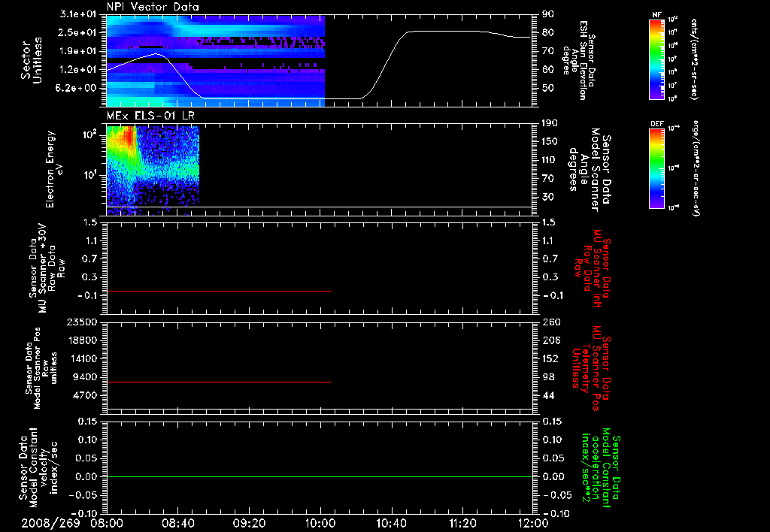770x532 pixels.
Task: Click the "1.2e+01" sector tick value
Action: tap(78, 70)
